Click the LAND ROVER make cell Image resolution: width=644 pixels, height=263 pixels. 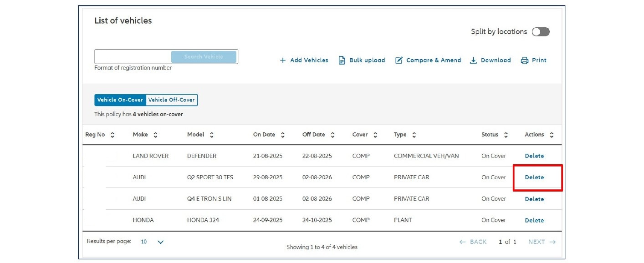pyautogui.click(x=151, y=156)
